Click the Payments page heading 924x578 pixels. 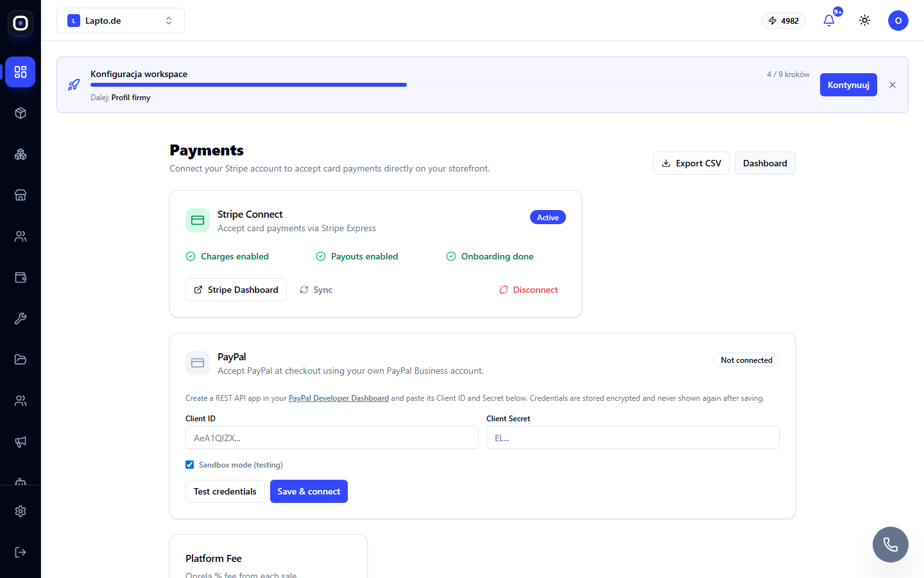coord(207,150)
